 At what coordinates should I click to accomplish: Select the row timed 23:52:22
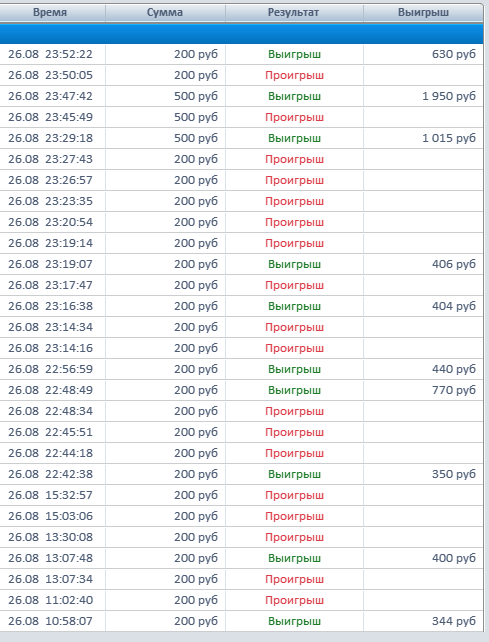pyautogui.click(x=242, y=54)
